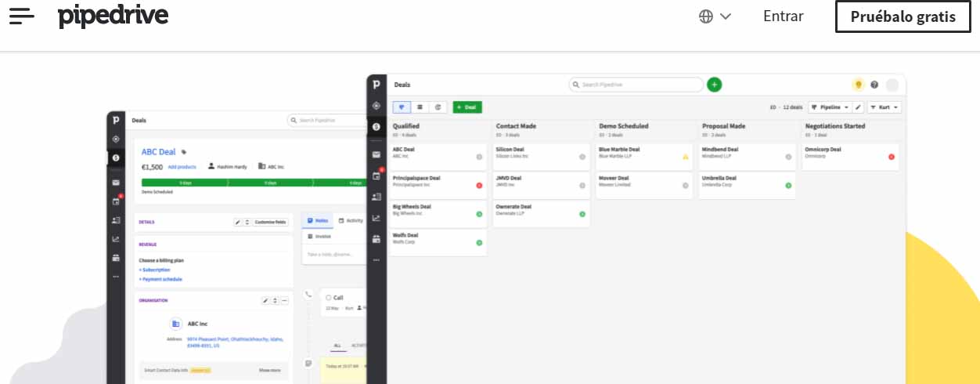
Task: Click the green plus quick-add button
Action: click(715, 85)
